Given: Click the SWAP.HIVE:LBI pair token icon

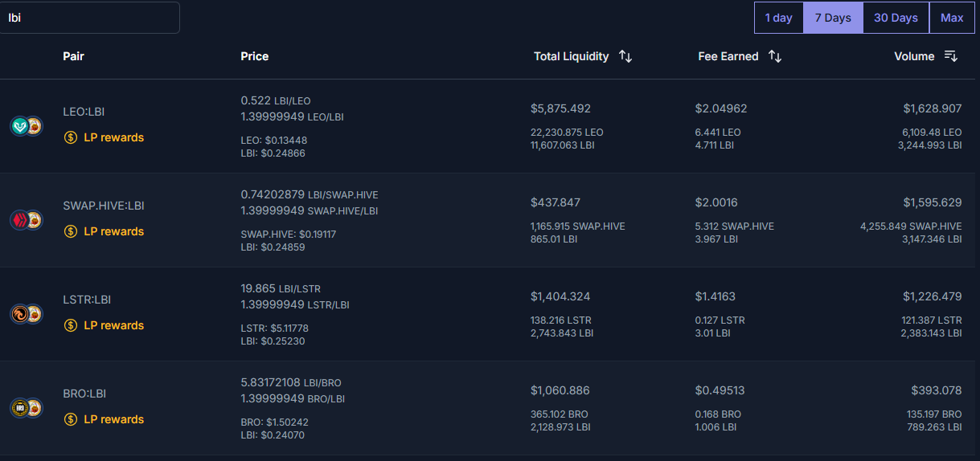Looking at the screenshot, I should click(26, 220).
